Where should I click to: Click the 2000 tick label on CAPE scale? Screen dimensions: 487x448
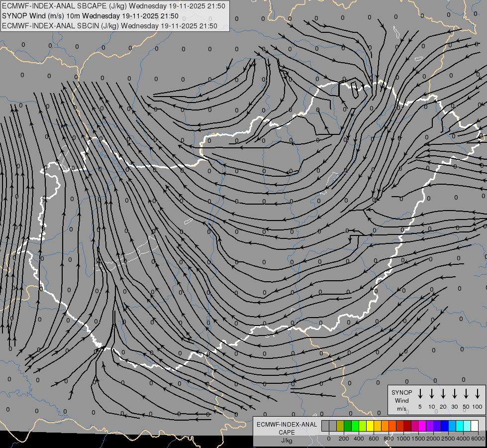tap(433, 439)
